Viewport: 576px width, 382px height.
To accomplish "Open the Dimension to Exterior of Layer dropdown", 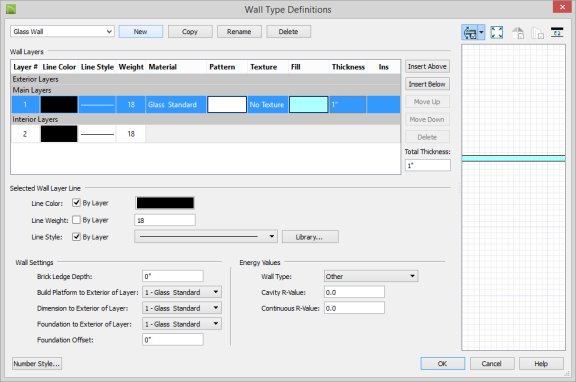I will pos(182,308).
